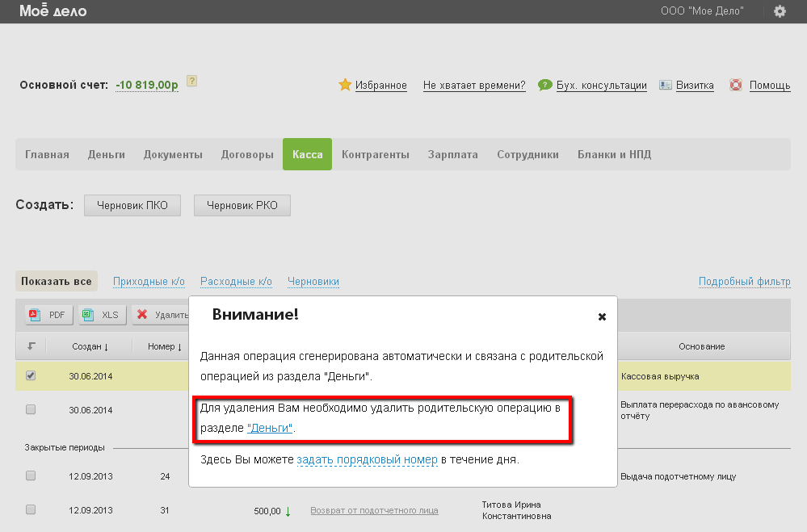Sort by the Создан column
The image size is (807, 532).
90,347
